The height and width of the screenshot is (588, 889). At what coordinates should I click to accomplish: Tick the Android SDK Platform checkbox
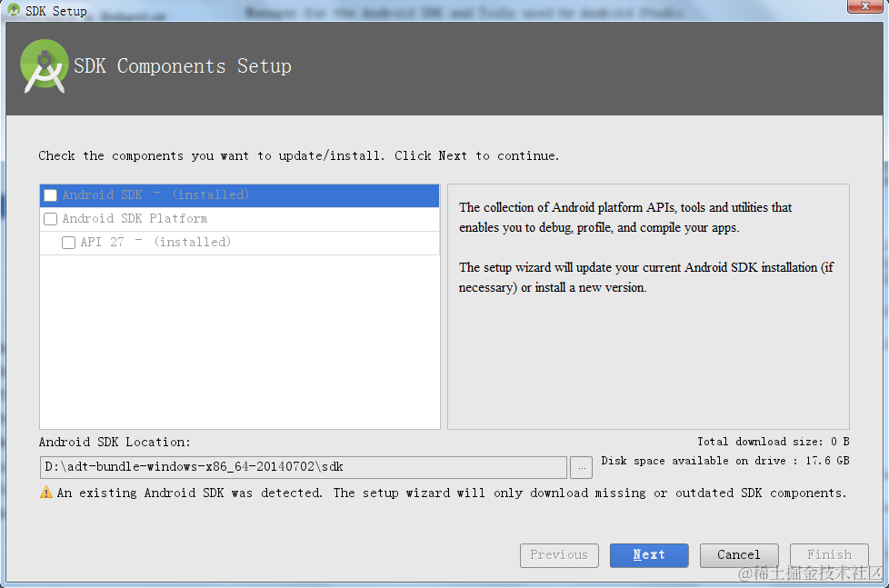(x=51, y=219)
